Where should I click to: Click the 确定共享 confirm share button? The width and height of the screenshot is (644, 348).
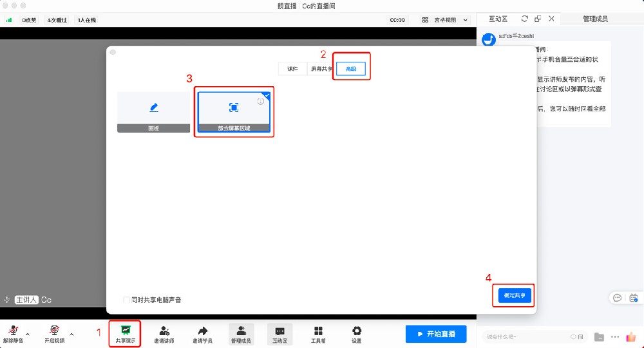515,295
